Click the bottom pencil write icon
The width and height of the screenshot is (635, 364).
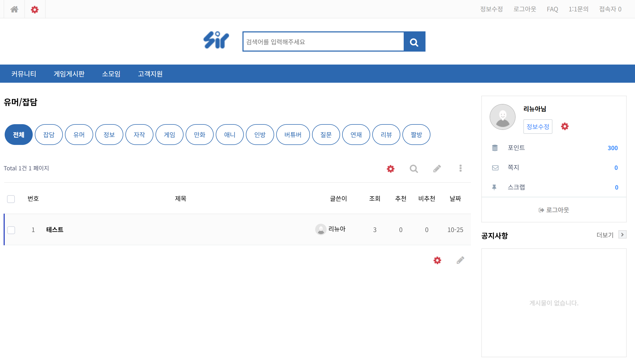click(460, 260)
